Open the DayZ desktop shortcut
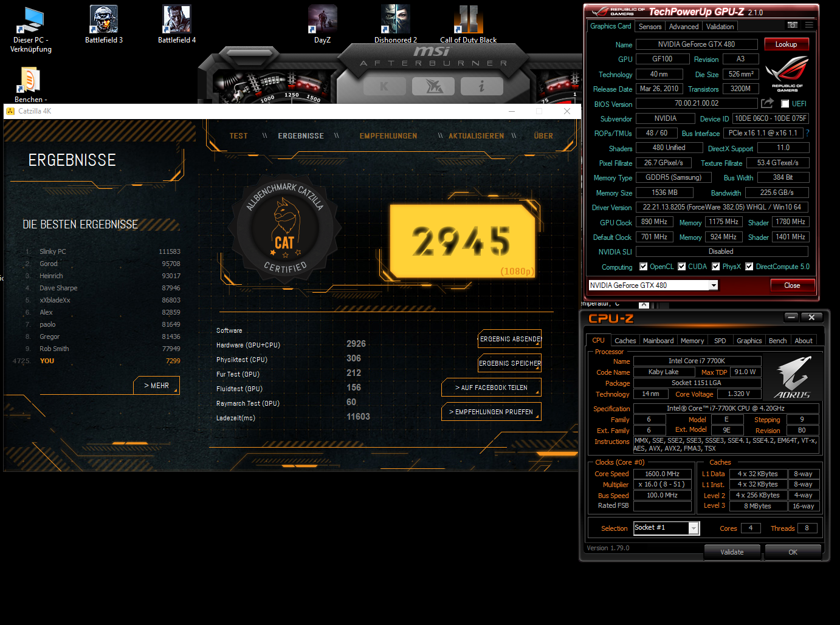Viewport: 840px width, 625px height. click(x=322, y=25)
